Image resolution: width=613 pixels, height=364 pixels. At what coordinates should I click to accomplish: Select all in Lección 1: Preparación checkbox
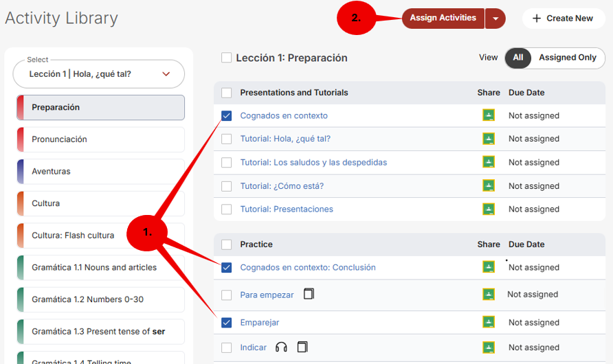pyautogui.click(x=226, y=58)
